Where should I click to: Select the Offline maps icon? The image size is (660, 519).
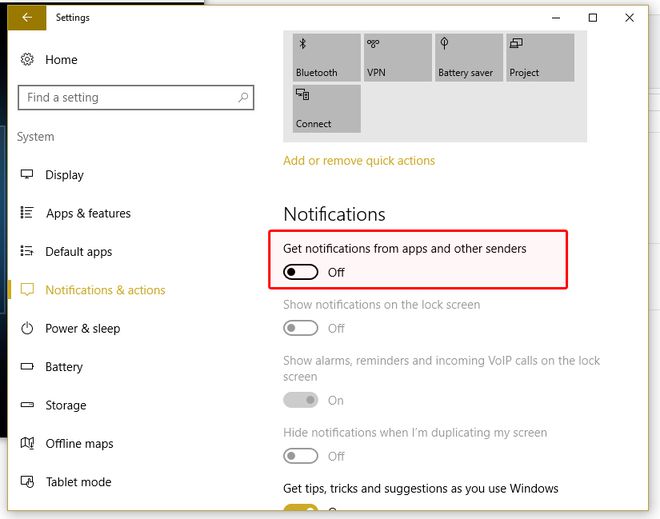point(27,443)
